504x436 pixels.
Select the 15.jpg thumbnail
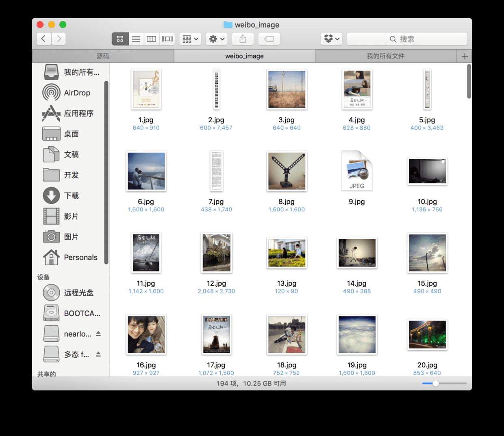(427, 253)
